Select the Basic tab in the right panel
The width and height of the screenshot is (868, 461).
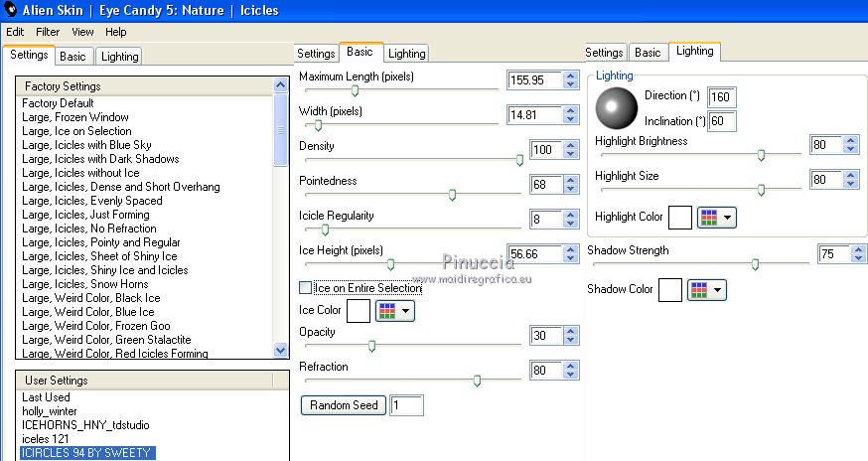[649, 52]
